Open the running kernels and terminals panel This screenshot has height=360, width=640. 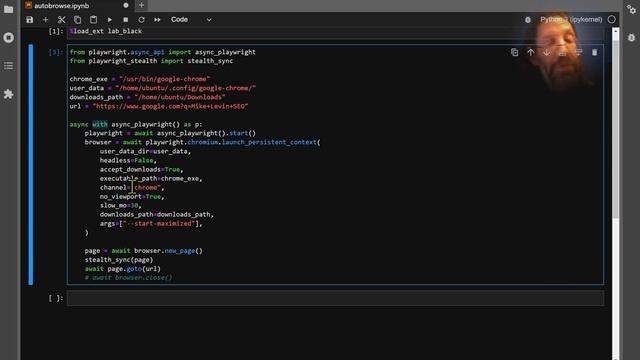[x=8, y=38]
